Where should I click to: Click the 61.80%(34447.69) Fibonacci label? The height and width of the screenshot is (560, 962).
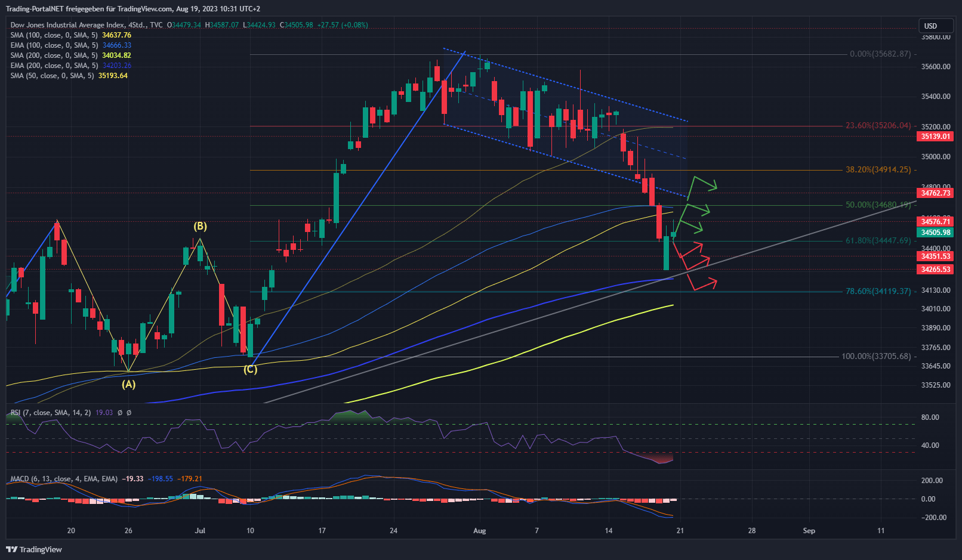coord(878,241)
